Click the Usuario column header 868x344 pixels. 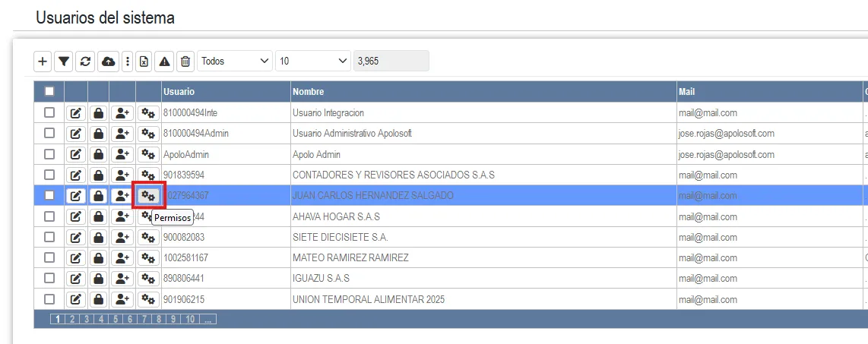179,92
